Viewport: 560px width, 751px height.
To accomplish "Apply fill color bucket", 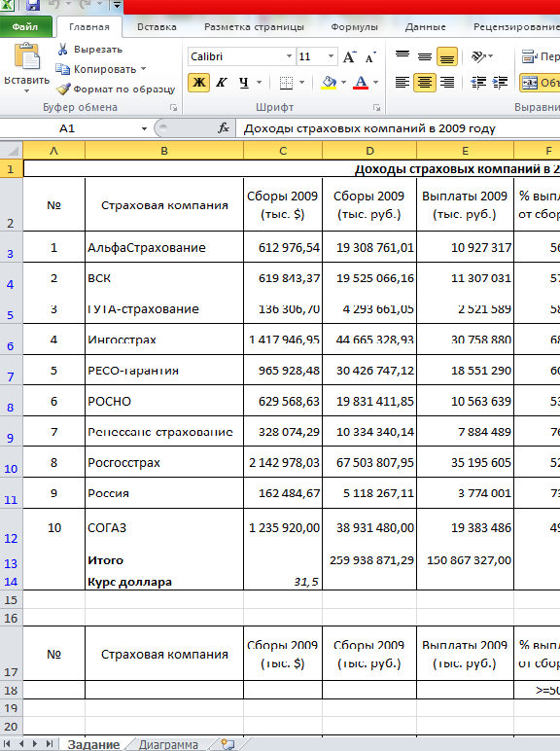I will 329,83.
